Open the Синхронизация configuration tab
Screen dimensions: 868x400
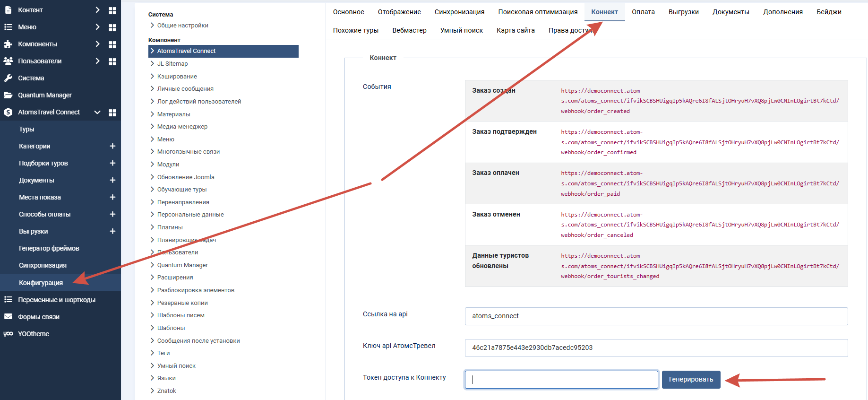(x=459, y=12)
